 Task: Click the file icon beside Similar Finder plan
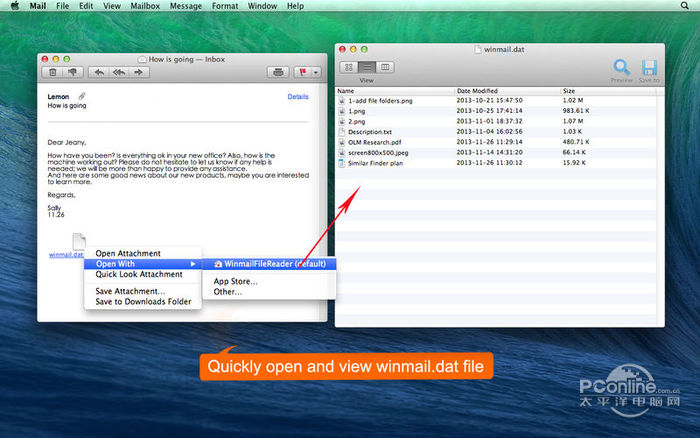pyautogui.click(x=342, y=163)
